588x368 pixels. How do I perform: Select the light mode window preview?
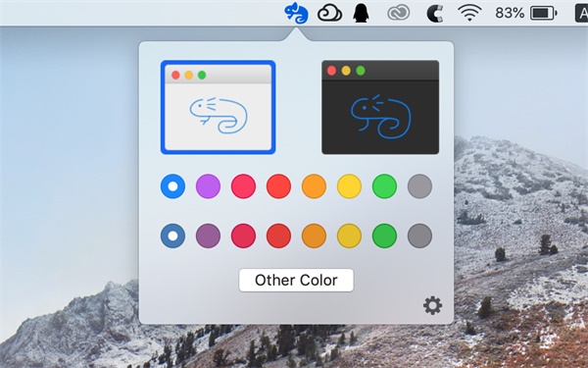[x=218, y=107]
